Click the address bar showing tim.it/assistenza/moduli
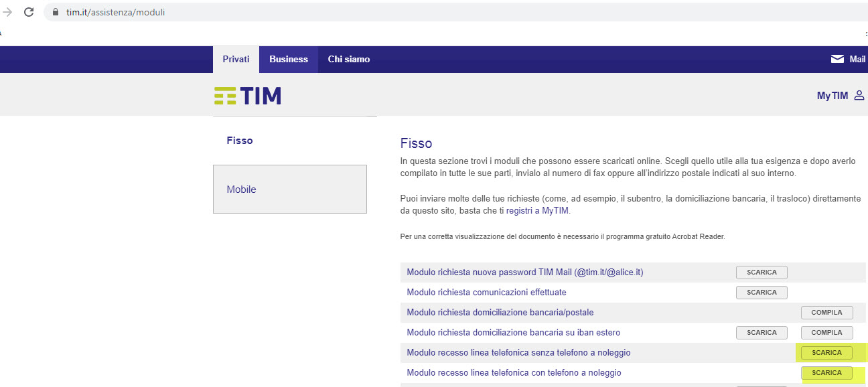 coord(455,13)
